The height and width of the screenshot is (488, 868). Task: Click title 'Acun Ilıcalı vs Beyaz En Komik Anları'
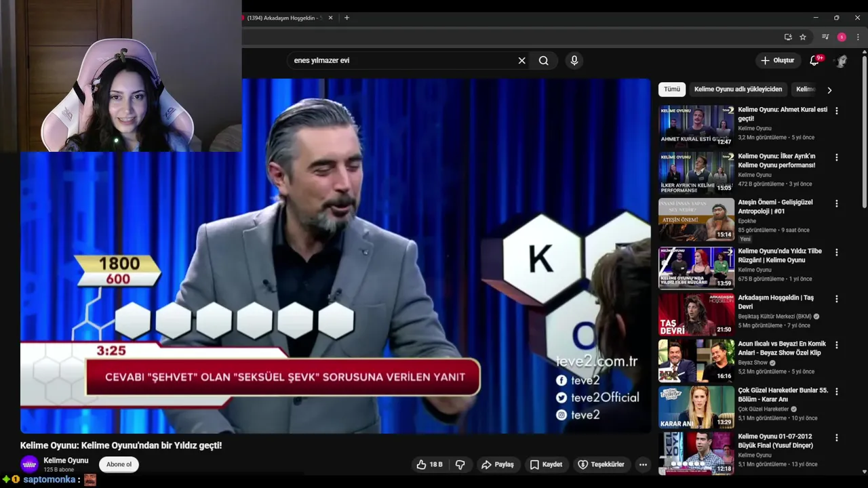(x=782, y=348)
